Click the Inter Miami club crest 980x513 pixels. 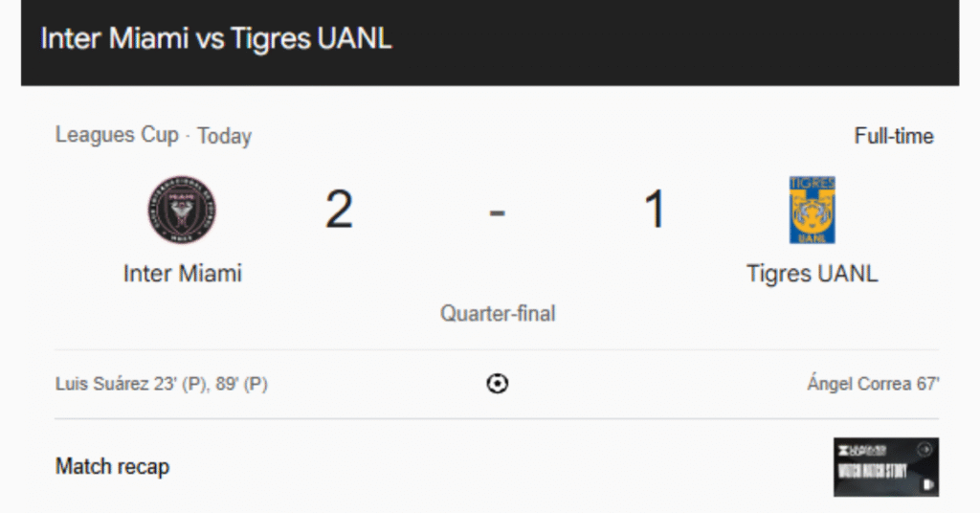pos(182,210)
